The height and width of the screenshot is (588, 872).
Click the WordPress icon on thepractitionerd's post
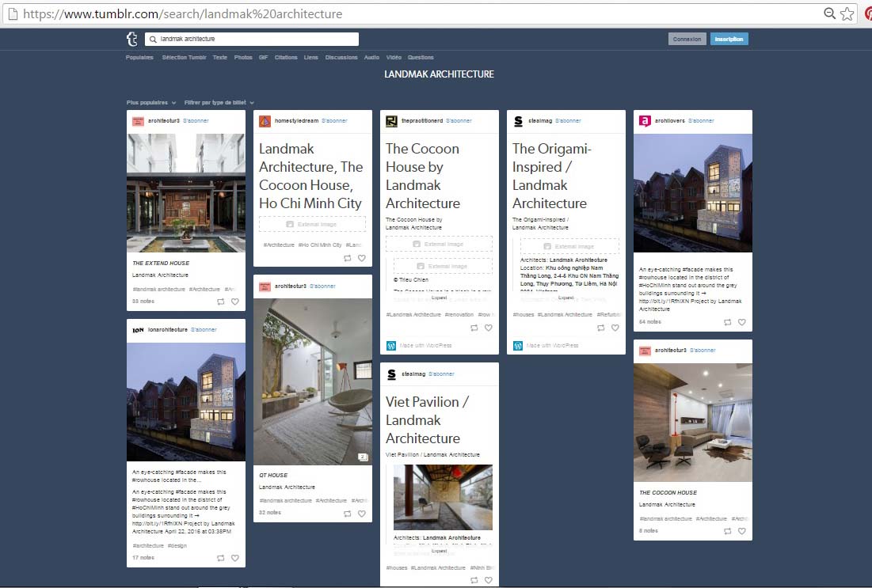pos(391,346)
